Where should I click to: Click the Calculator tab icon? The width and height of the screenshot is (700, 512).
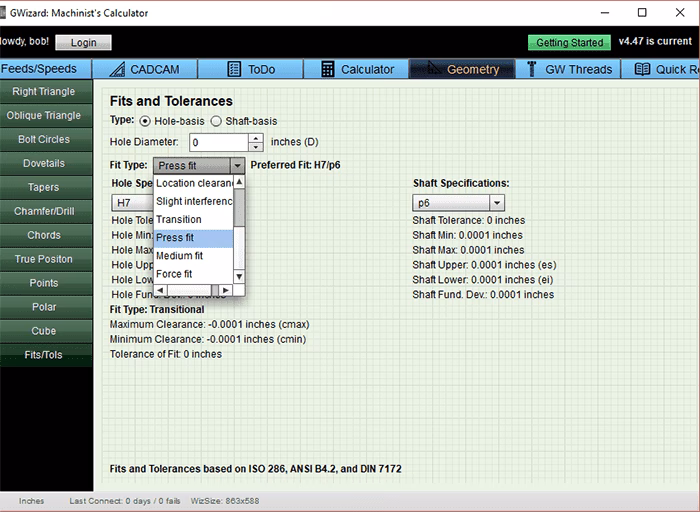(327, 69)
